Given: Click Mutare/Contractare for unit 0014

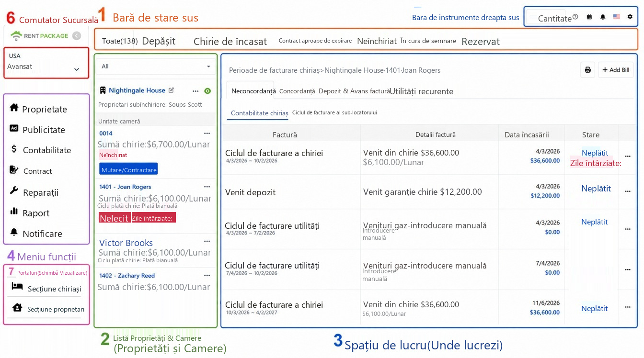Looking at the screenshot, I should (x=128, y=169).
